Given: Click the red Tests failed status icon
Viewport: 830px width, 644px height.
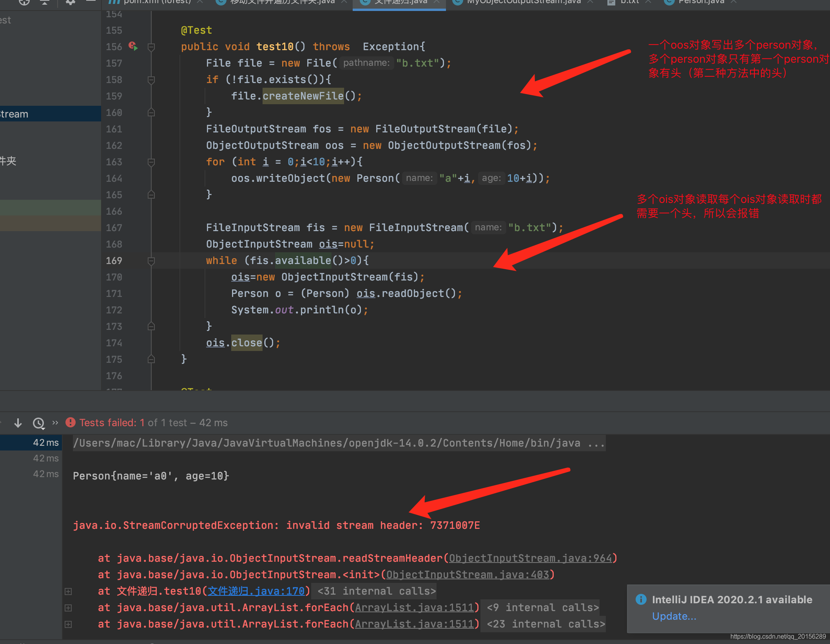Looking at the screenshot, I should (x=71, y=422).
